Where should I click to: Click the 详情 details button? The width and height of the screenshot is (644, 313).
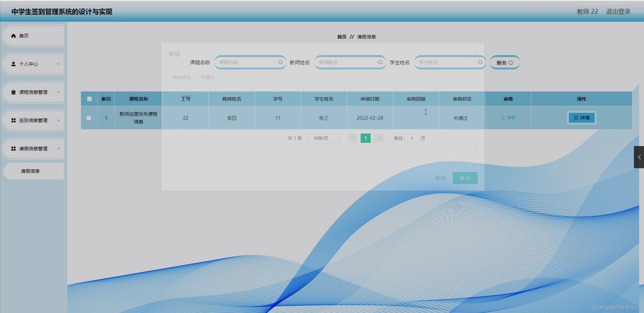pos(582,118)
